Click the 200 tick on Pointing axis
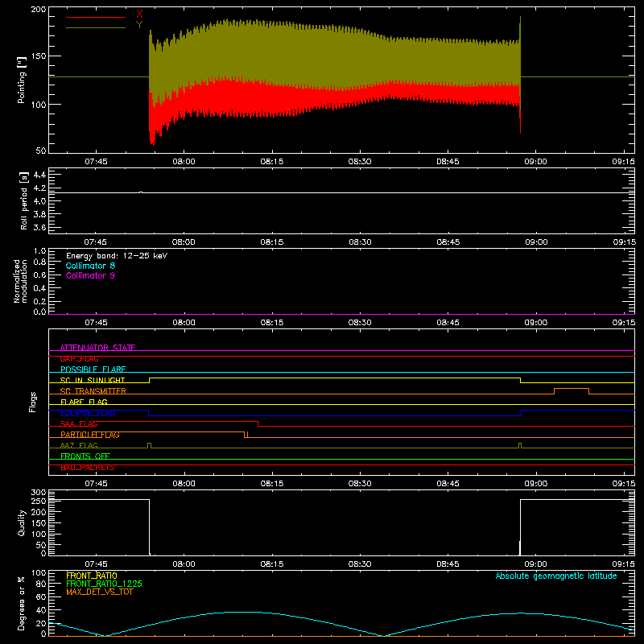This screenshot has width=644, height=644. [39, 9]
